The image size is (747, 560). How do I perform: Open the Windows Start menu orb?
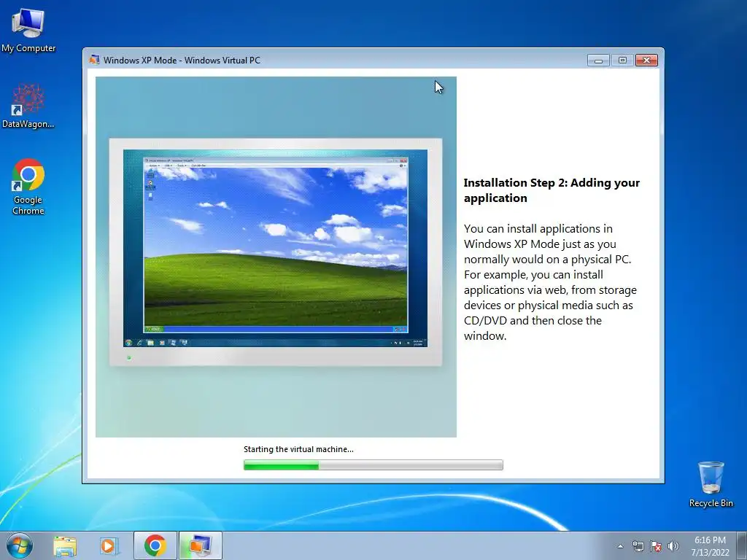[20, 545]
